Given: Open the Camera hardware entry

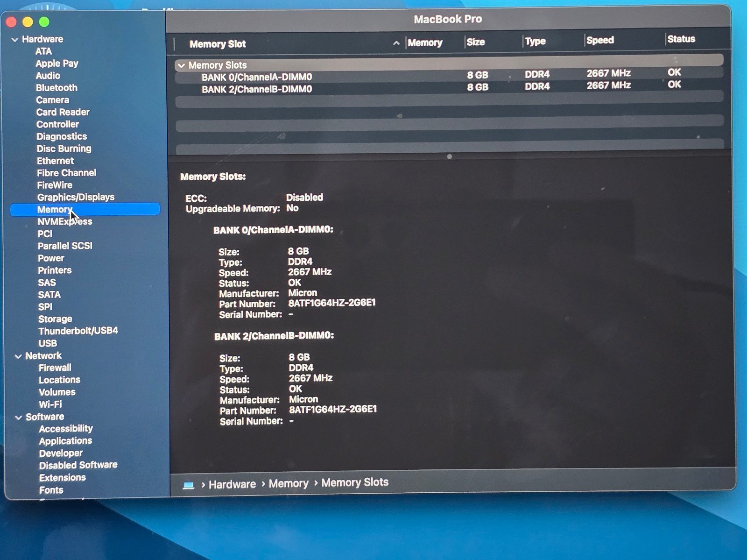Looking at the screenshot, I should tap(53, 100).
